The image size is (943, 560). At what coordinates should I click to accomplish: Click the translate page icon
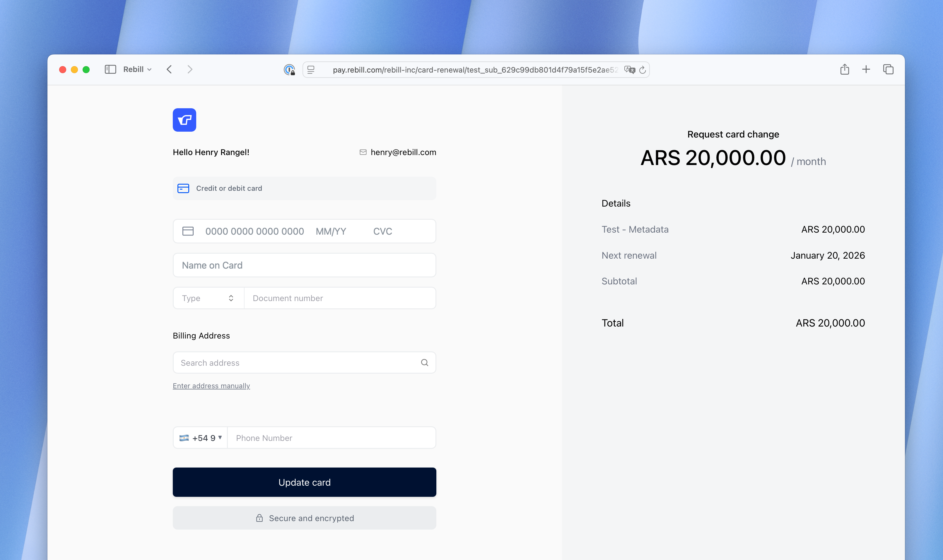pyautogui.click(x=629, y=70)
